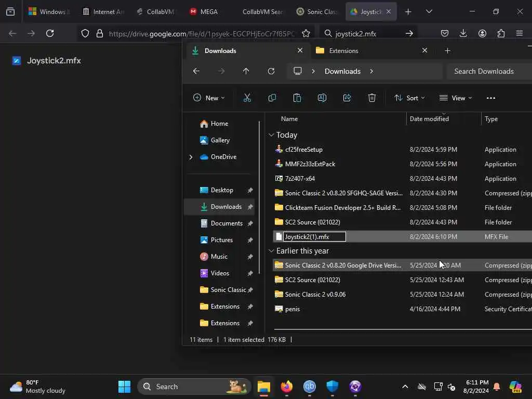Go back in File Explorer

196,71
